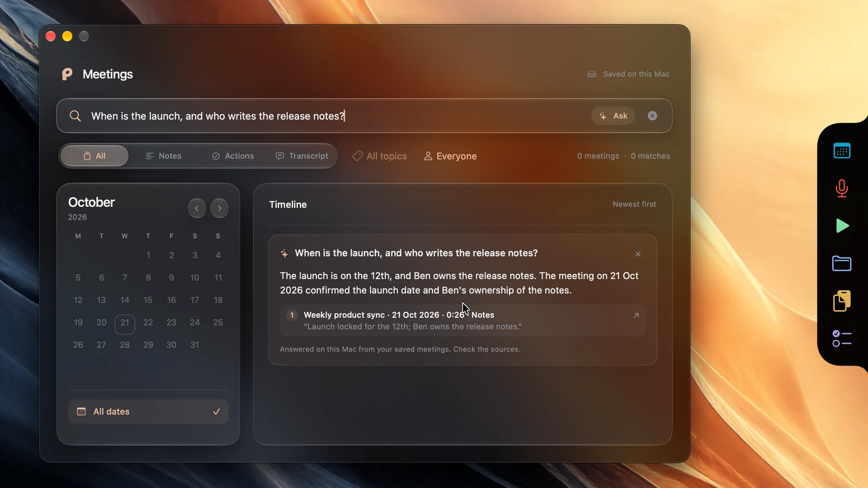Toggle the All dates option
868x488 pixels.
tap(148, 412)
